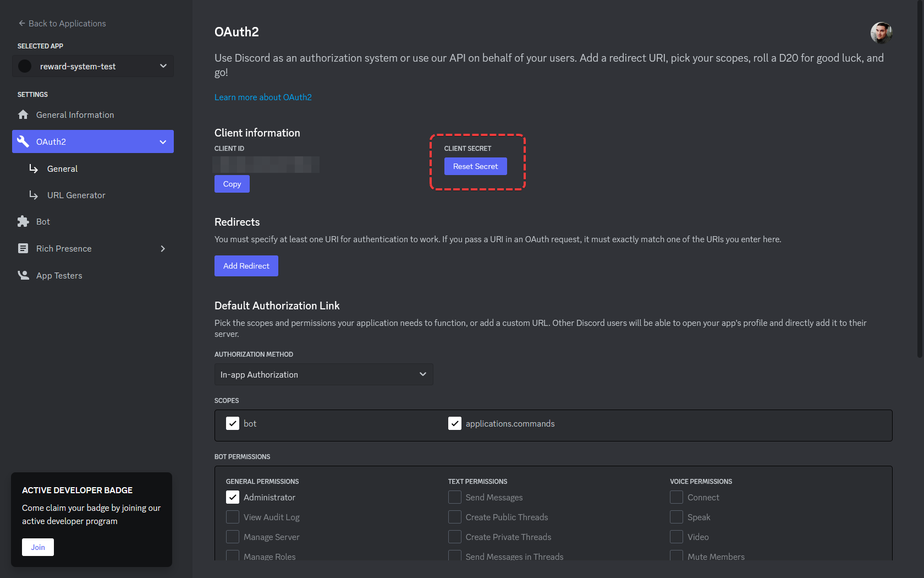Image resolution: width=924 pixels, height=578 pixels.
Task: Collapse the OAuth2 menu chevron
Action: click(163, 141)
